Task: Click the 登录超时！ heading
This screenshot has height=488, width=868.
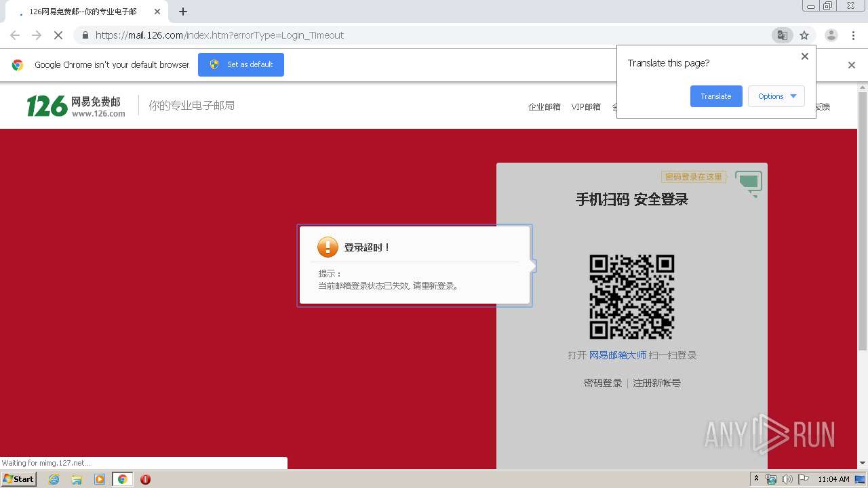Action: coord(368,247)
